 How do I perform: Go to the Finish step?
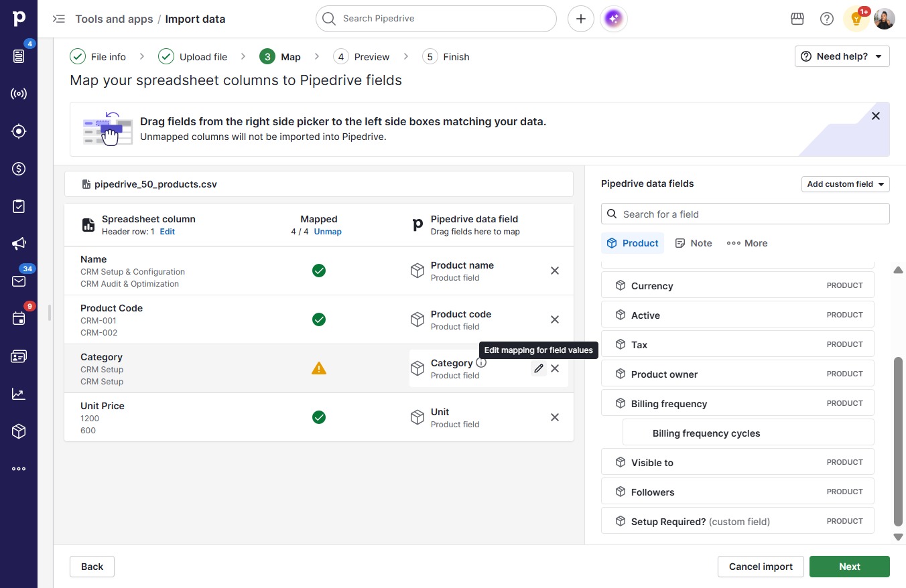coord(446,57)
